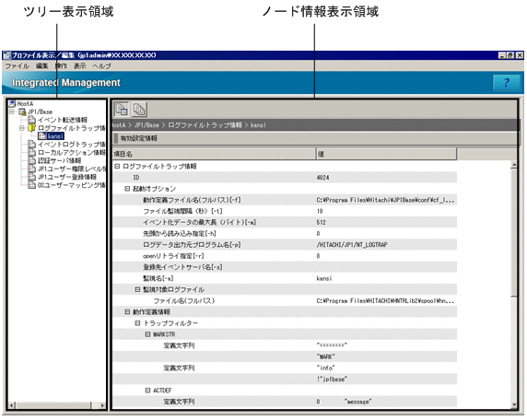Collapse the MARKSTR group

point(147,334)
